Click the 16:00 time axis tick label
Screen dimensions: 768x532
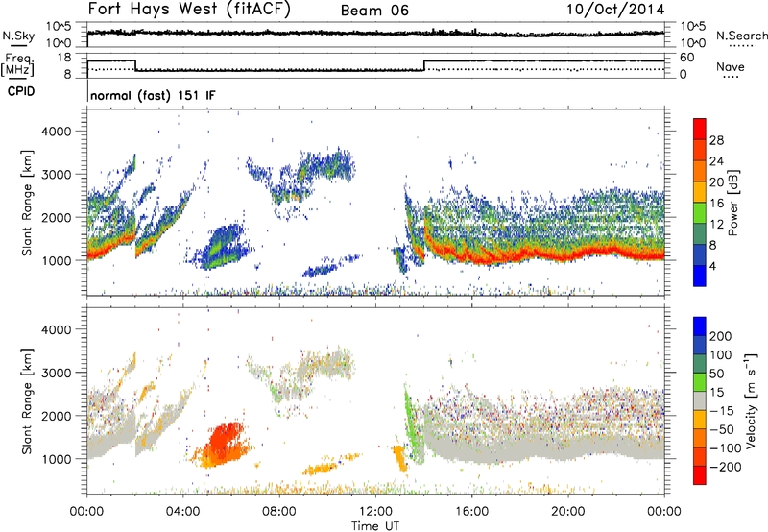point(471,512)
